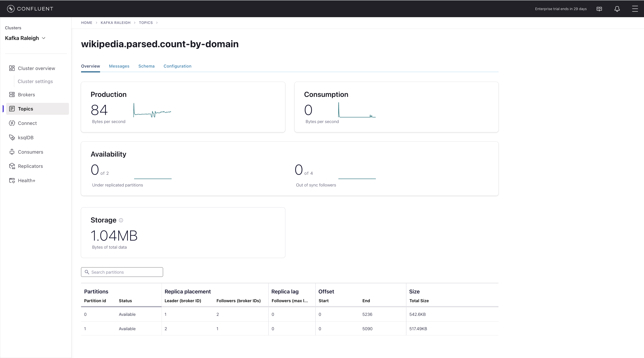Click the ksqlDB rocket icon
The height and width of the screenshot is (358, 644).
(x=12, y=137)
